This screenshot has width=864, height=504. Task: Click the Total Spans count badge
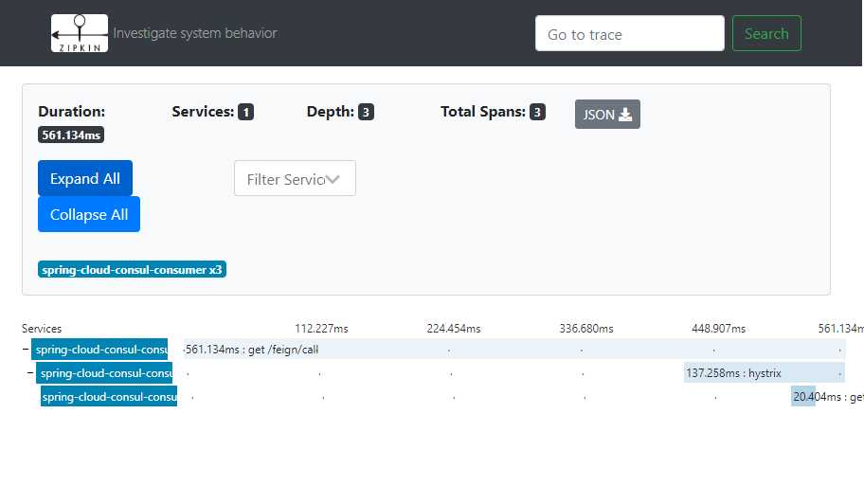(x=537, y=112)
